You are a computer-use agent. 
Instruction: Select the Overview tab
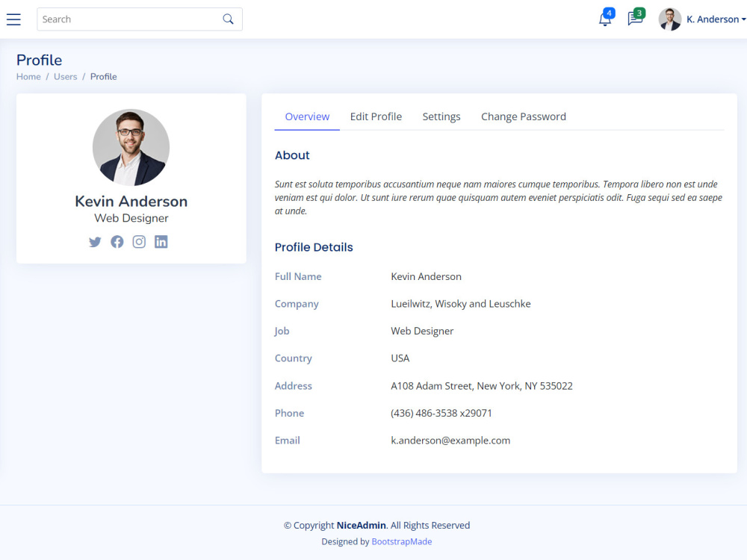(x=307, y=116)
